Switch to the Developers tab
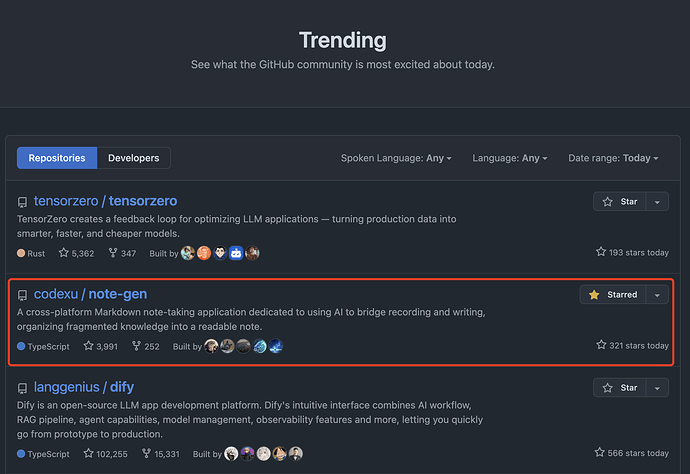Image resolution: width=690 pixels, height=474 pixels. click(x=134, y=158)
